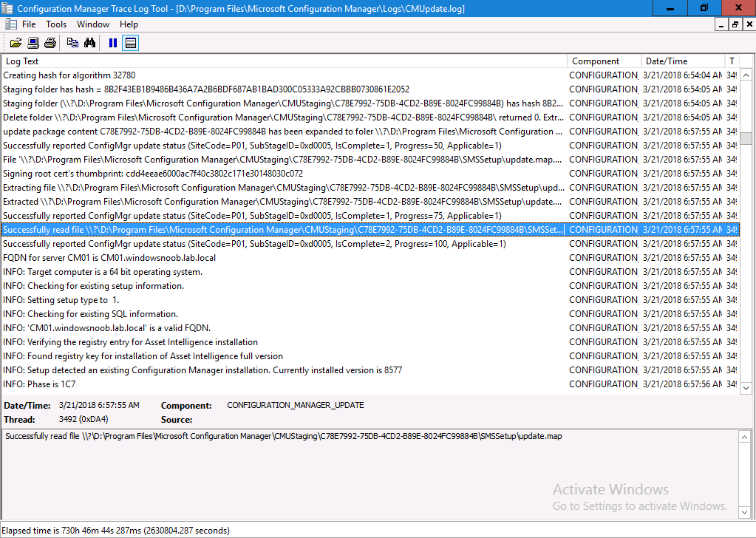The height and width of the screenshot is (538, 756).
Task: Select the 'Delete folder' log row
Action: (x=370, y=118)
